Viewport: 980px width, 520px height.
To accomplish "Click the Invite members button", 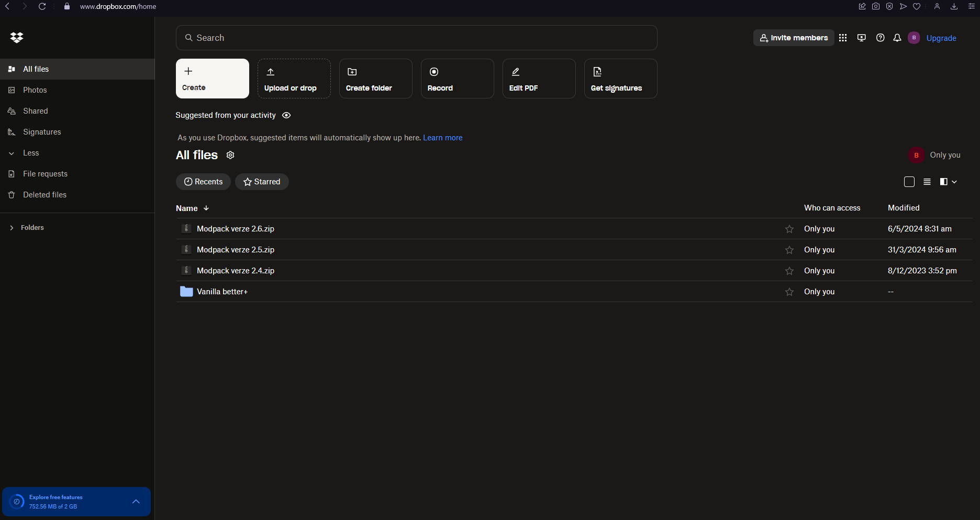I will click(794, 38).
